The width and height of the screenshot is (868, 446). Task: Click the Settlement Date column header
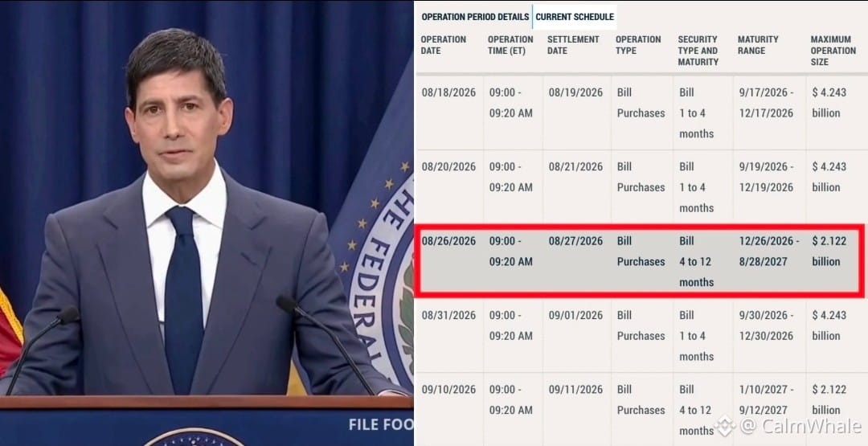(573, 45)
